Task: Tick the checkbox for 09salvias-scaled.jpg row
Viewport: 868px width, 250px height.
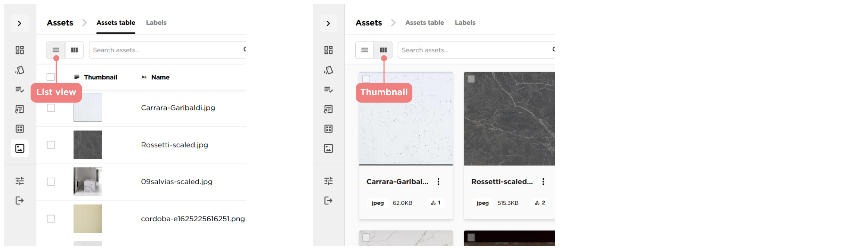Action: click(x=51, y=182)
